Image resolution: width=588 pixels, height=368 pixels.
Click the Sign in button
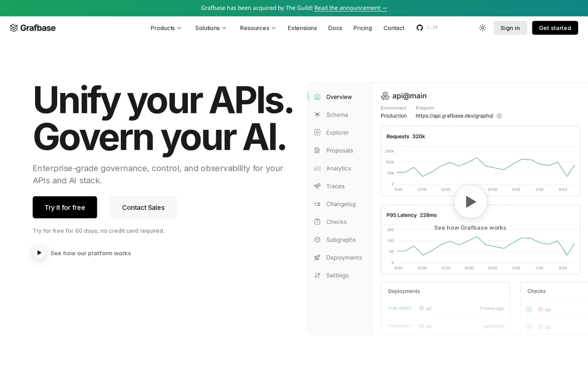[510, 28]
